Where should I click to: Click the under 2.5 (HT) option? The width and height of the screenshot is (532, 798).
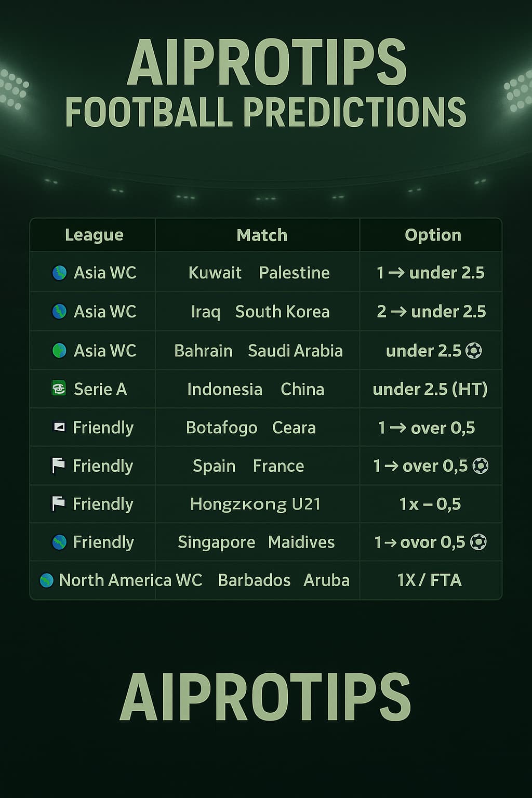(x=430, y=389)
